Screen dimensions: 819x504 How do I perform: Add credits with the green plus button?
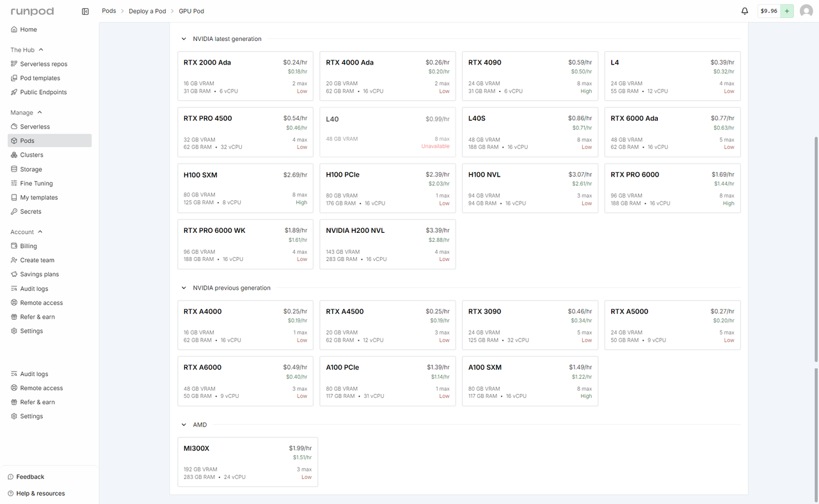pyautogui.click(x=787, y=11)
